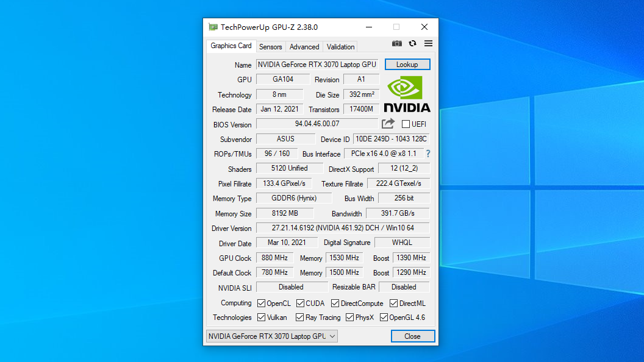Toggle the UEFI checkbox

pyautogui.click(x=406, y=124)
